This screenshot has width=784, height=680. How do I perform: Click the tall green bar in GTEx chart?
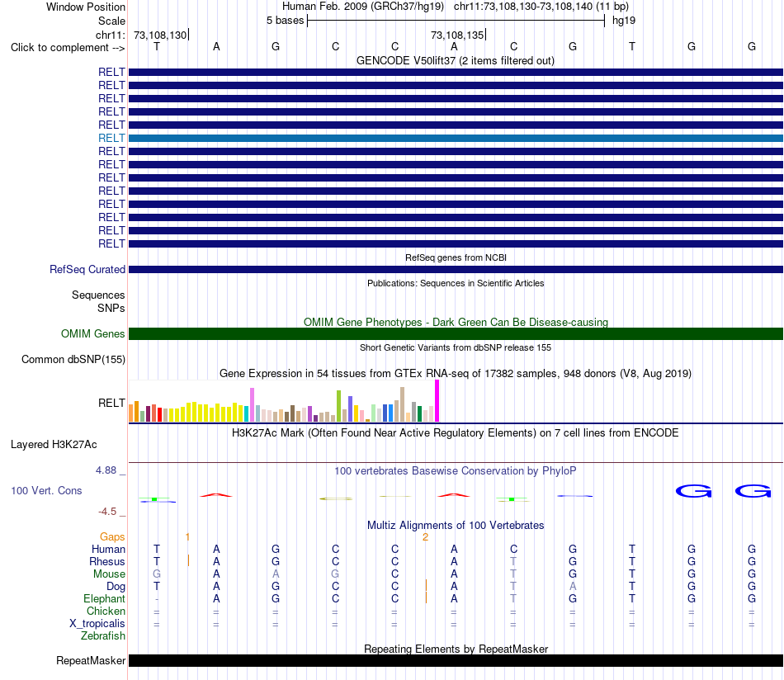click(338, 406)
